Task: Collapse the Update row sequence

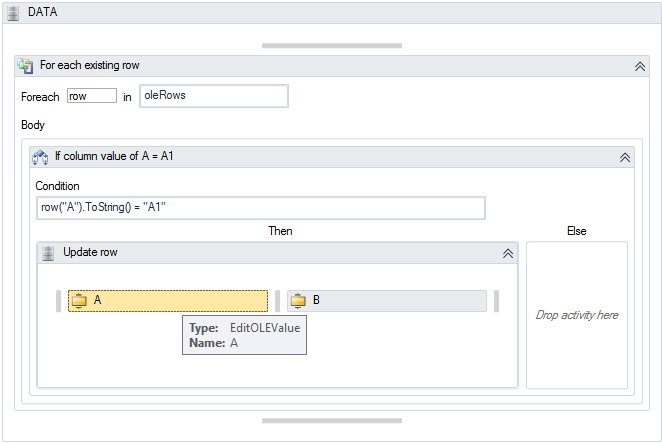Action: [x=508, y=253]
